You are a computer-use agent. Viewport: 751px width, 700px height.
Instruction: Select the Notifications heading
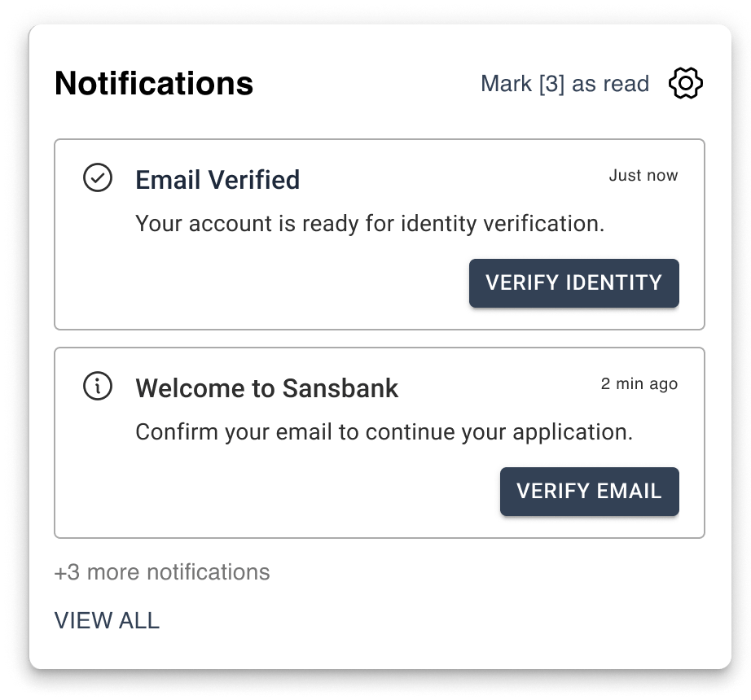153,82
